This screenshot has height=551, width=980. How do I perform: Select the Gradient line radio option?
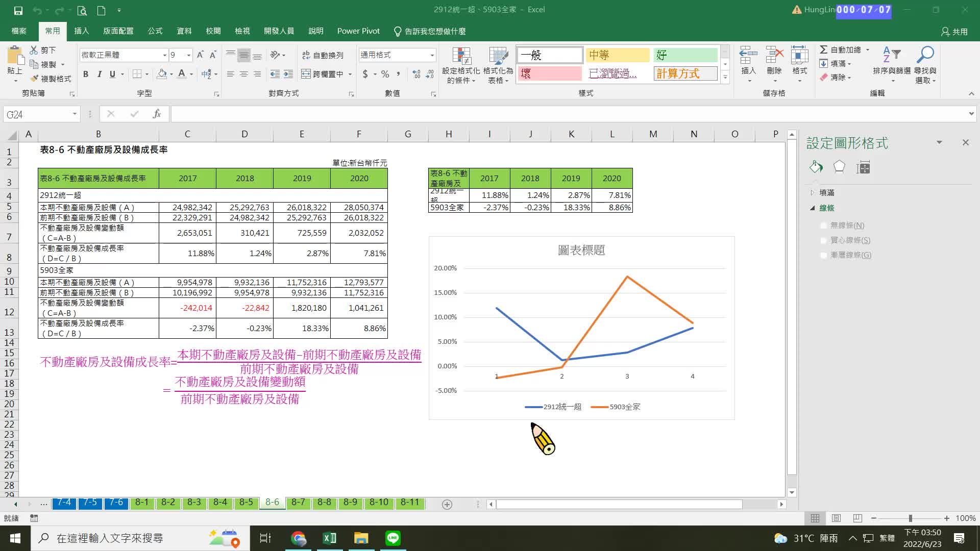pyautogui.click(x=823, y=255)
